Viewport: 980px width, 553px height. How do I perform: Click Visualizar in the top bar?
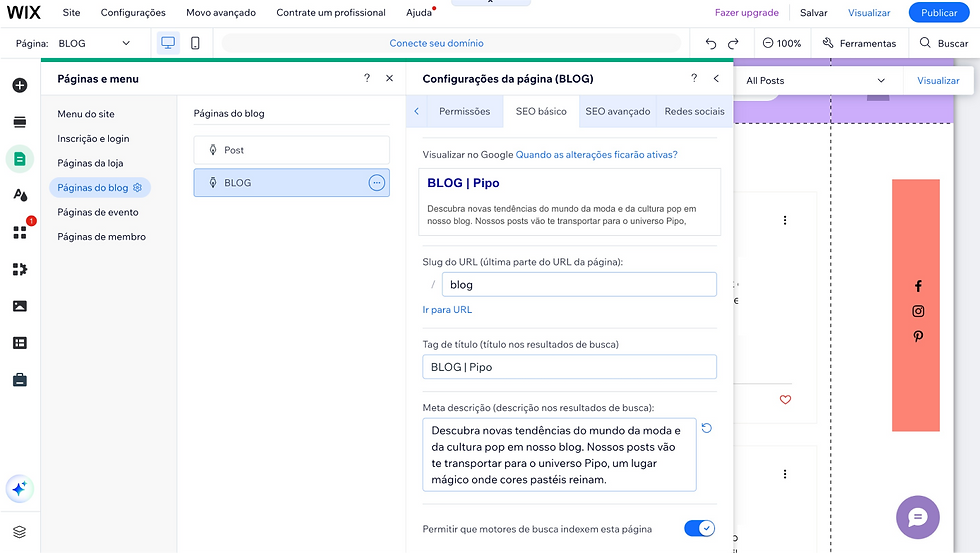[x=869, y=12]
